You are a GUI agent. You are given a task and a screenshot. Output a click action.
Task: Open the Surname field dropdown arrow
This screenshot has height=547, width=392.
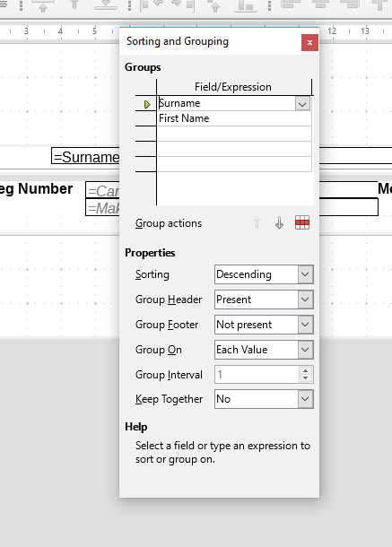click(x=302, y=104)
